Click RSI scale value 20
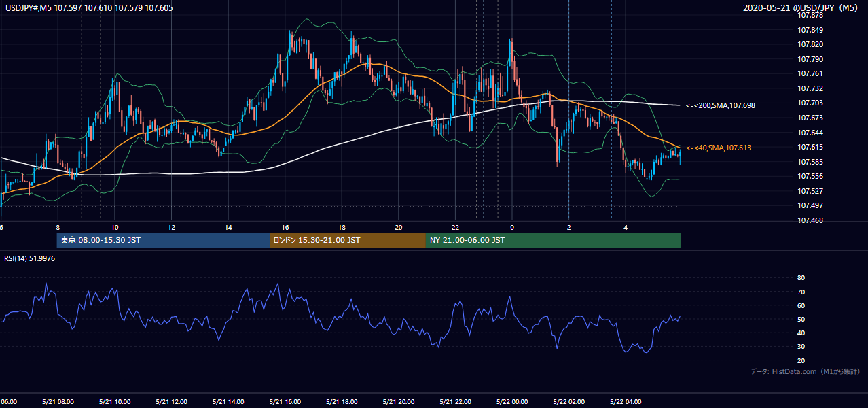 (x=801, y=360)
